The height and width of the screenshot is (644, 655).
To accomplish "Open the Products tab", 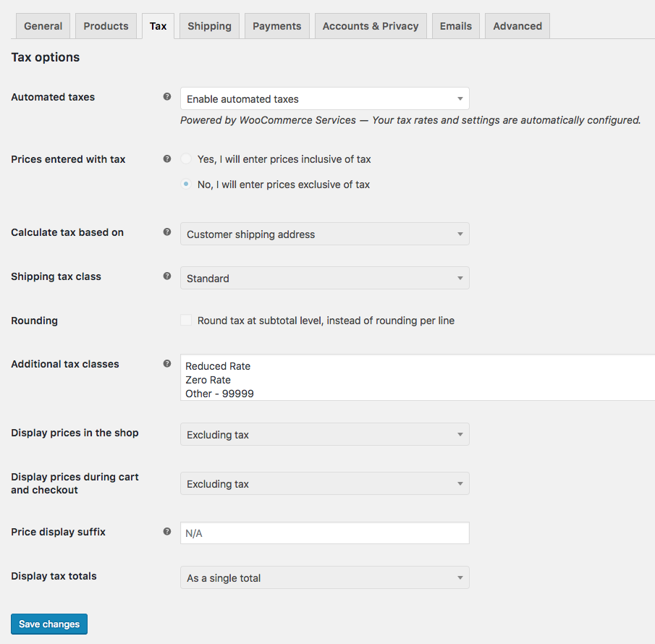I will point(106,26).
